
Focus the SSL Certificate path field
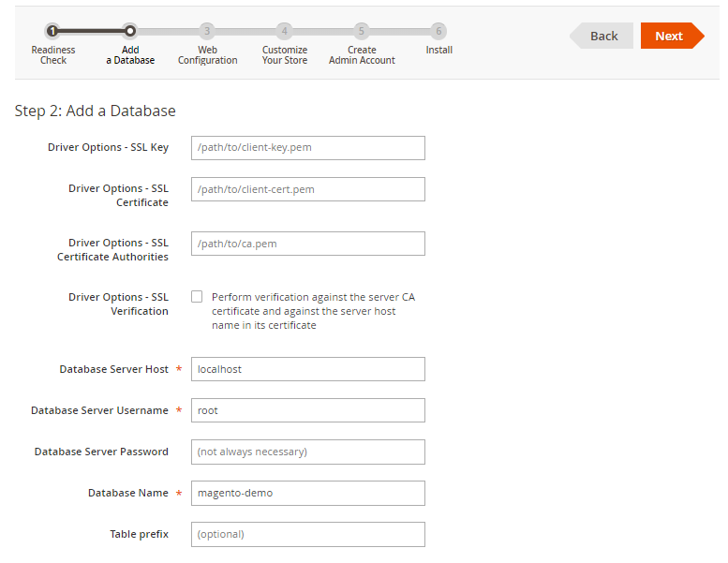(x=307, y=189)
